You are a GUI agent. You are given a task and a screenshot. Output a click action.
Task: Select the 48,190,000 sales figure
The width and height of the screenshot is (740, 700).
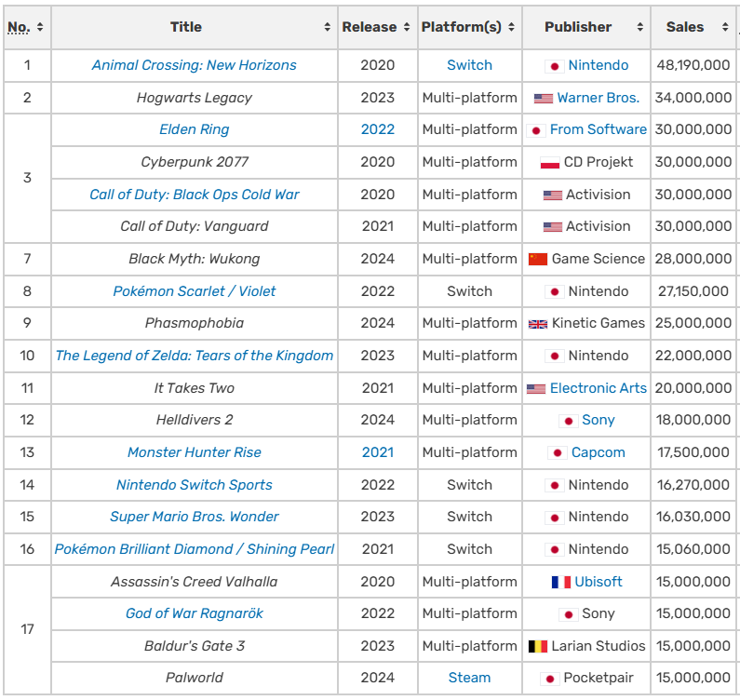693,65
